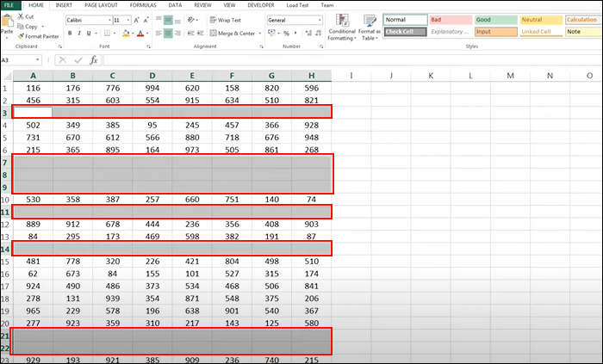Screen dimensions: 603x364
Task: Click the Name Box showing A3
Action: pos(21,60)
